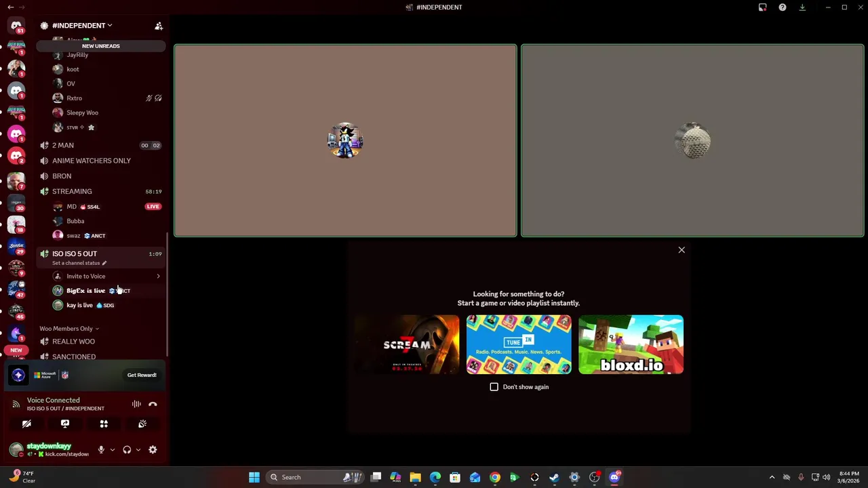Screen dimensions: 868x488
Task: Open the soundboard icon
Action: tap(142, 424)
